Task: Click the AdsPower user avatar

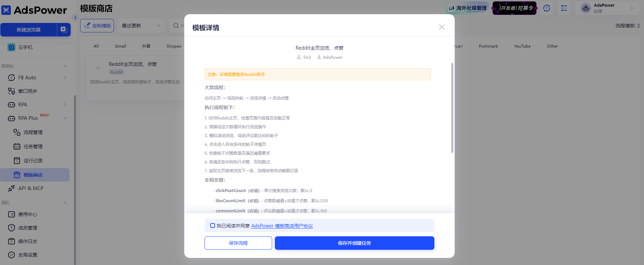Action: click(586, 8)
